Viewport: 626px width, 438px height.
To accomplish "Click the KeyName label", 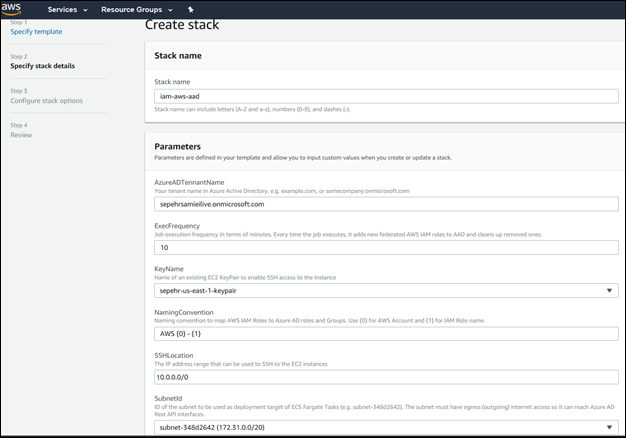I will pyautogui.click(x=169, y=269).
